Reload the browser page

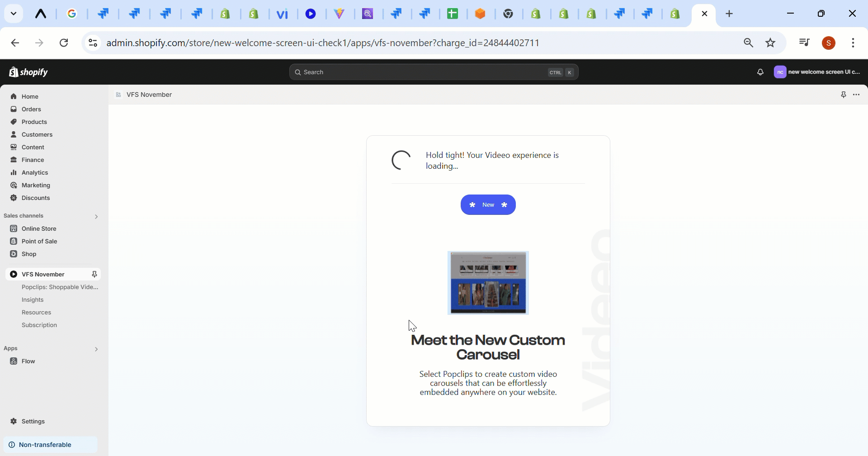pyautogui.click(x=64, y=43)
